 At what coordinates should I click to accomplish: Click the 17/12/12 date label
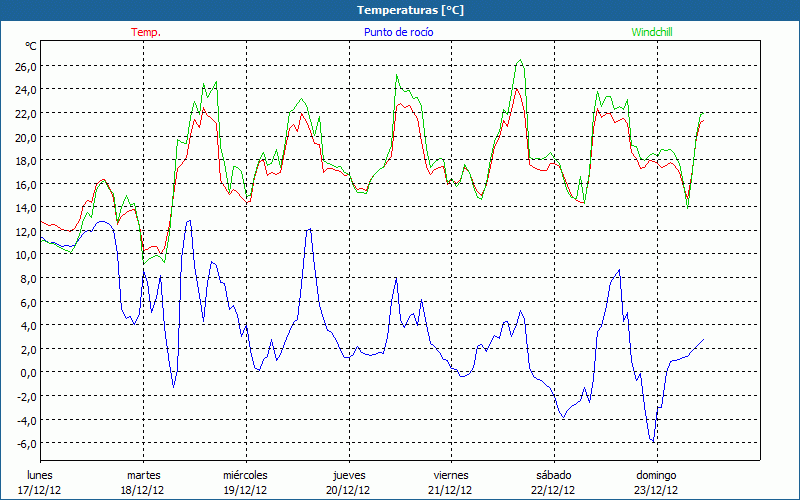[x=39, y=490]
